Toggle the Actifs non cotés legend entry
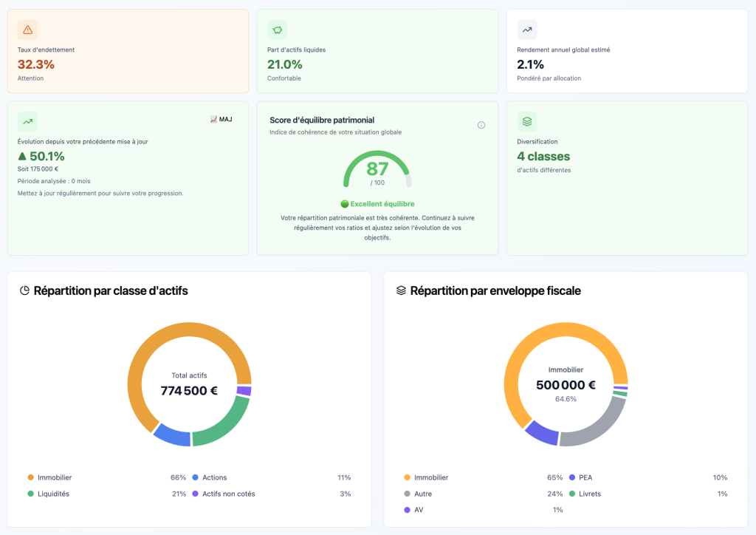The height and width of the screenshot is (535, 756). [228, 494]
